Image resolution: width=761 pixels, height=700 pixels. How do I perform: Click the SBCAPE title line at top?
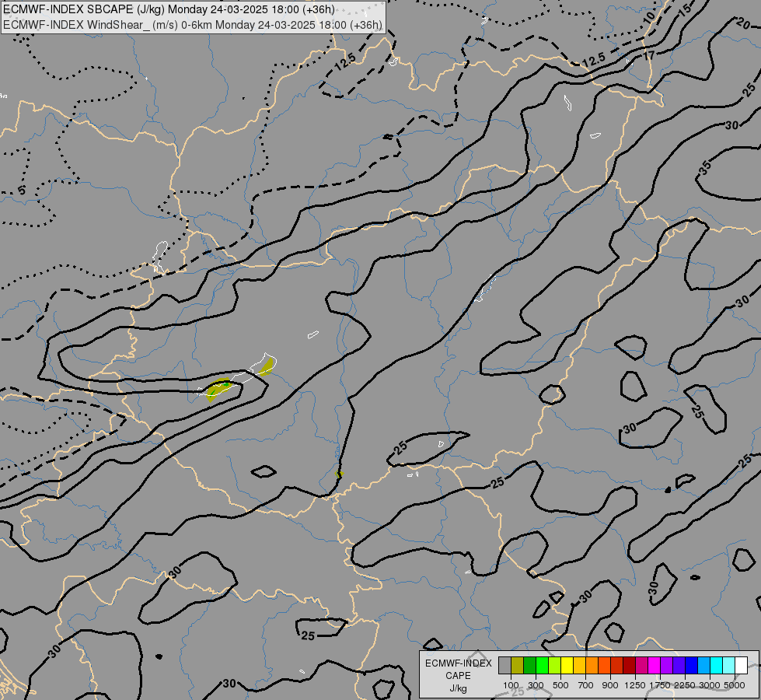point(169,9)
